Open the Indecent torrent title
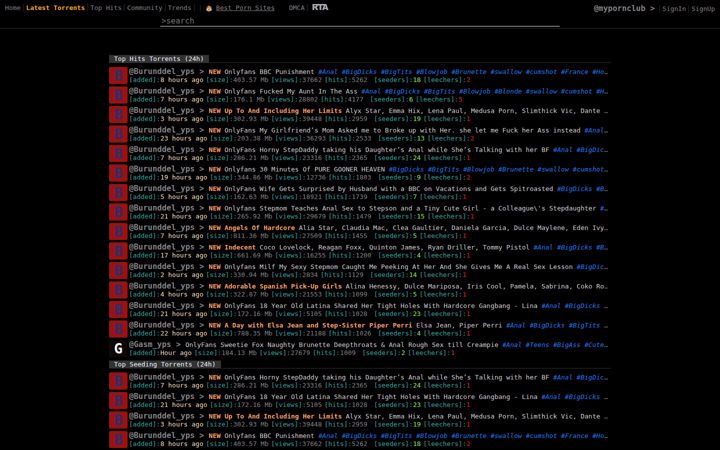Viewport: 720px width, 450px height. click(x=240, y=247)
